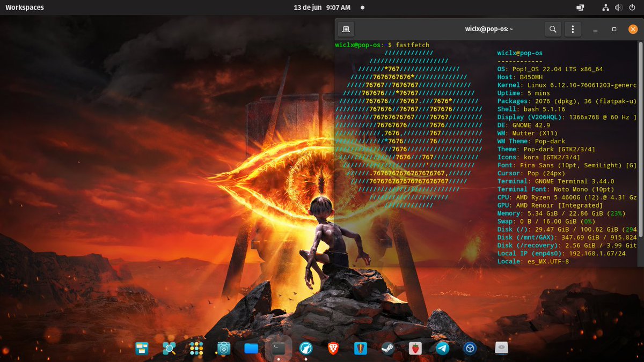Image resolution: width=644 pixels, height=362 pixels.
Task: Click the Packages: 2076 (dpkg) line
Action: point(567,101)
